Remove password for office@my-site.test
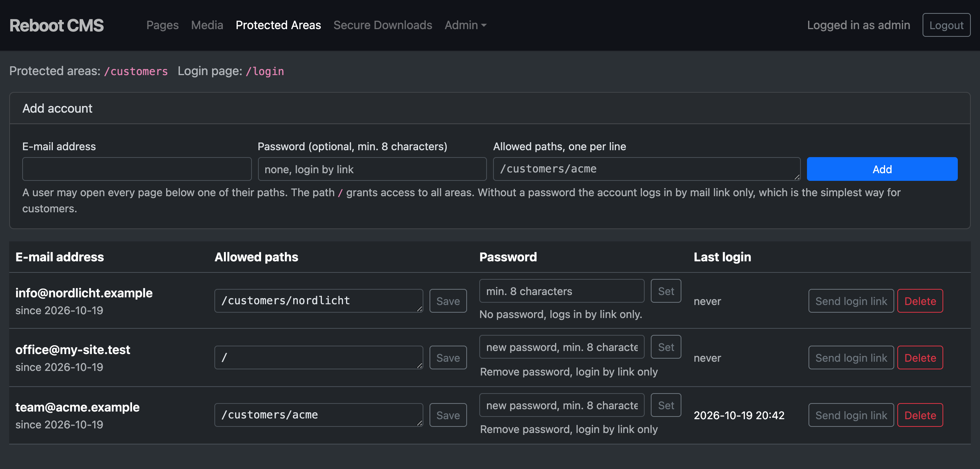This screenshot has height=469, width=980. [x=569, y=372]
